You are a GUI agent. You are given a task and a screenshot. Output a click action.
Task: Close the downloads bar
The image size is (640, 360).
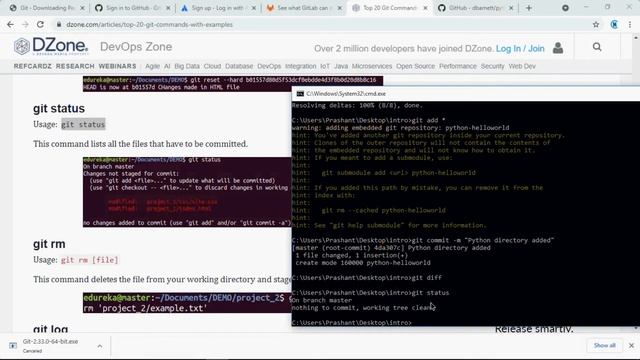tap(631, 345)
